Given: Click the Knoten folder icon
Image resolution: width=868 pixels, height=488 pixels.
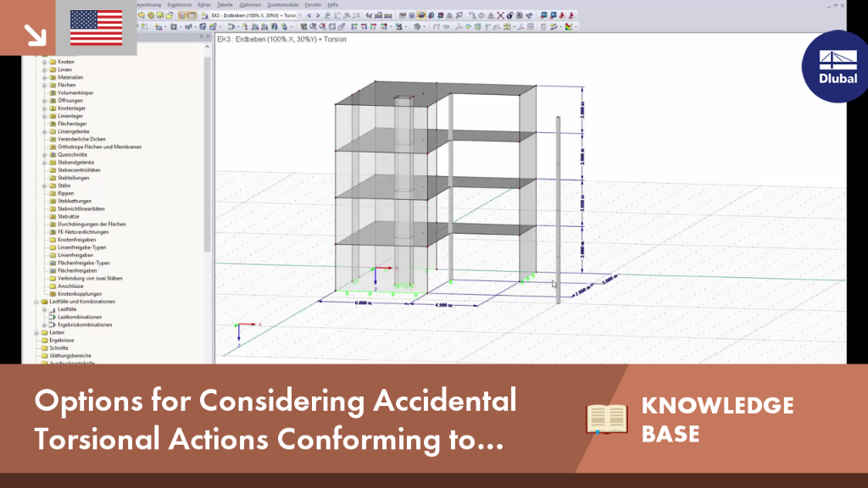Looking at the screenshot, I should (x=53, y=62).
